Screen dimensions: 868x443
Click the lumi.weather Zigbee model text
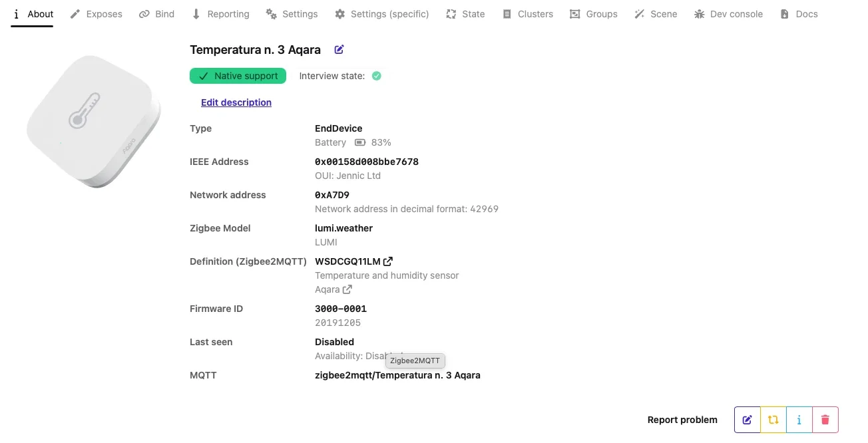click(343, 228)
